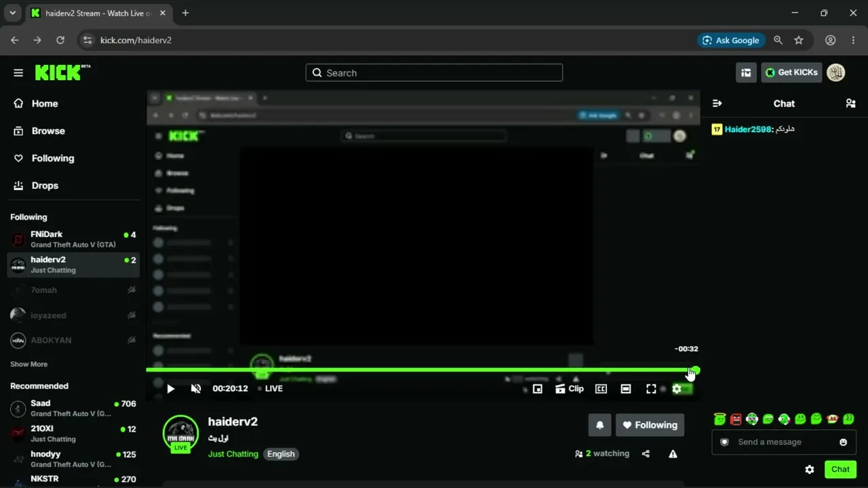Screen dimensions: 868x488
Task: Click the Get KICKs button
Action: tap(791, 73)
